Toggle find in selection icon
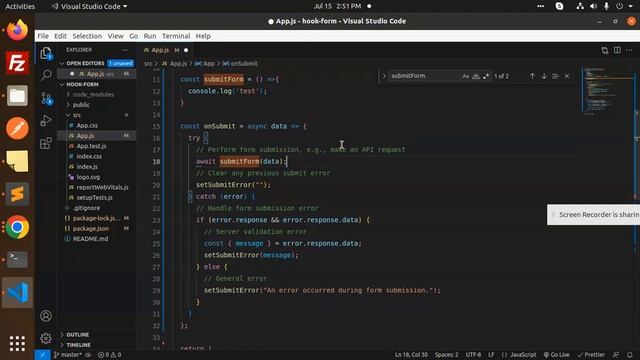Screen dimensions: 640x360 click(x=555, y=76)
